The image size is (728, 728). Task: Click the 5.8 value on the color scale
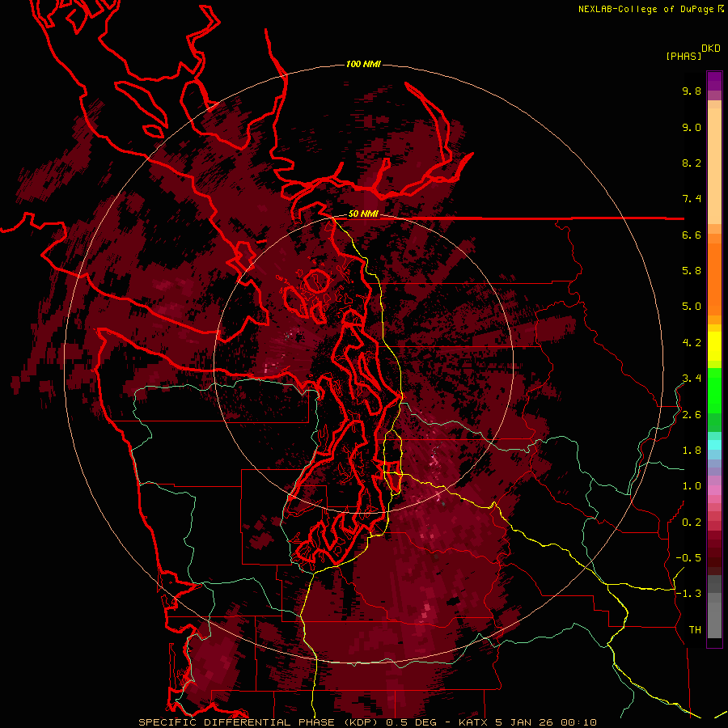point(692,271)
